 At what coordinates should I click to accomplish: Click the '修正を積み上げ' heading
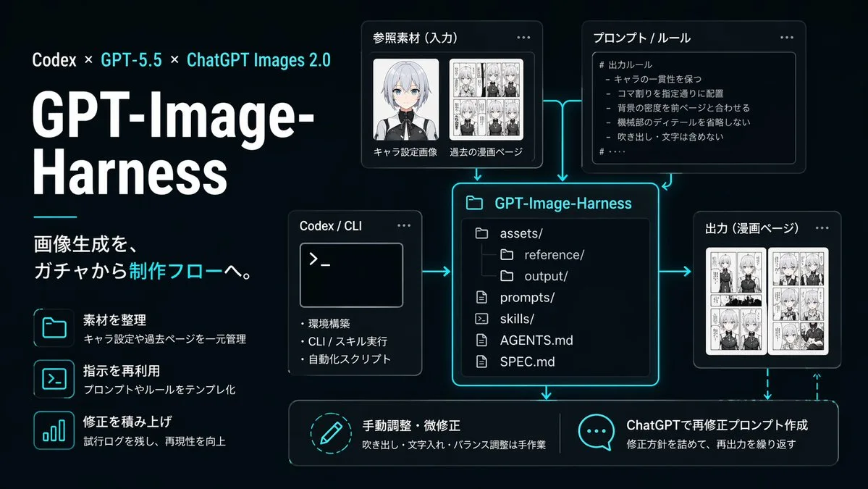tap(127, 422)
